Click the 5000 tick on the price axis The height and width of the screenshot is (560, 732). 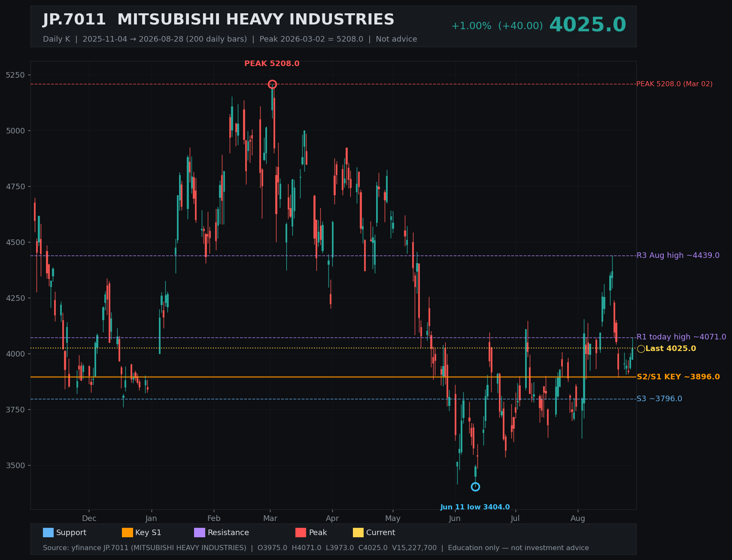click(15, 131)
